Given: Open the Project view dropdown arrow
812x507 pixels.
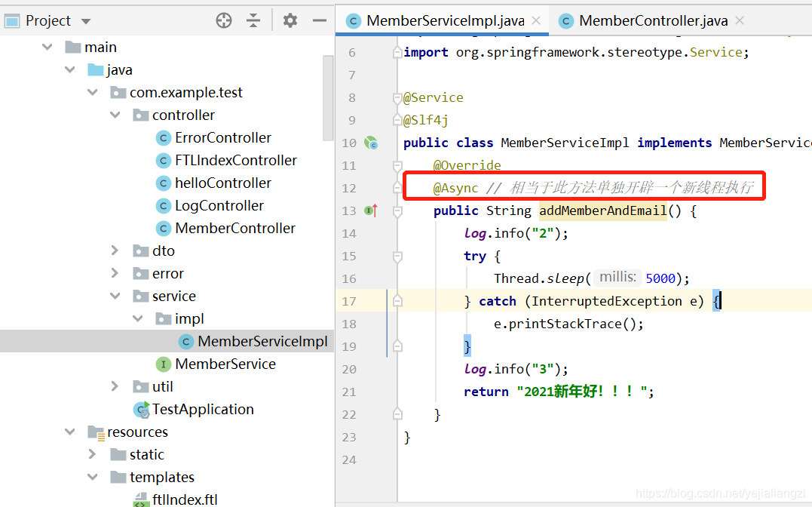Looking at the screenshot, I should tap(86, 21).
